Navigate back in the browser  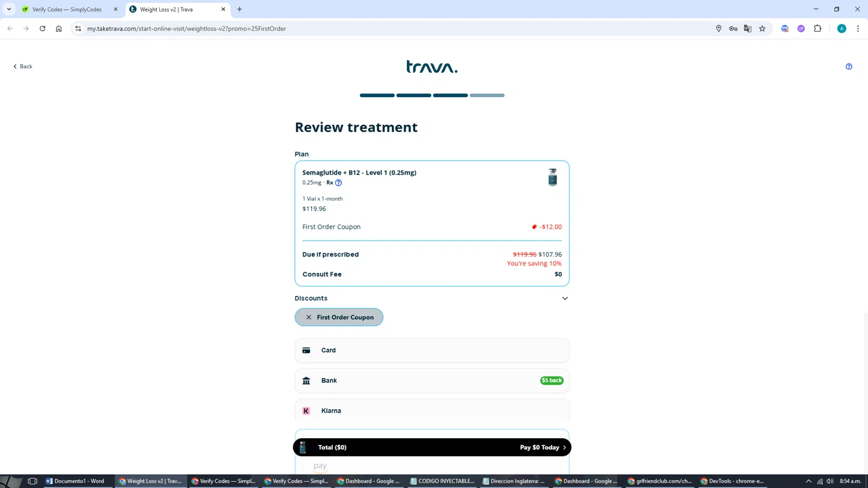10,28
